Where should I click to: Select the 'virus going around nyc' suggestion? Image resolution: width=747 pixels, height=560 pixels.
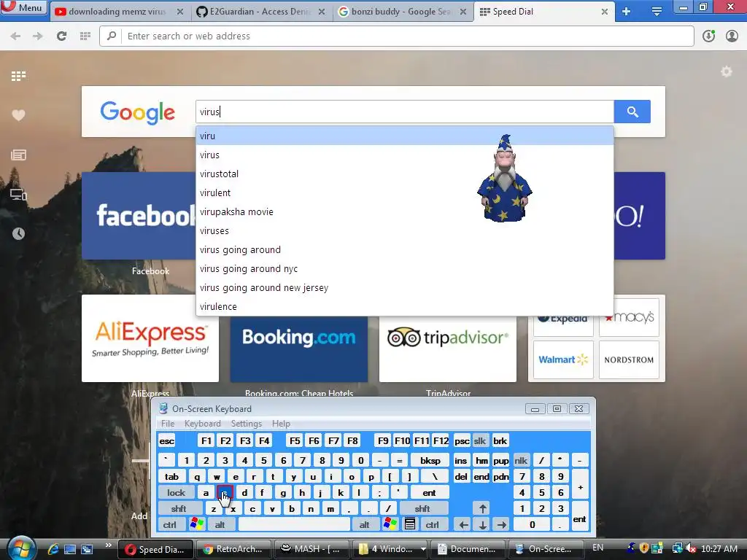click(x=404, y=268)
